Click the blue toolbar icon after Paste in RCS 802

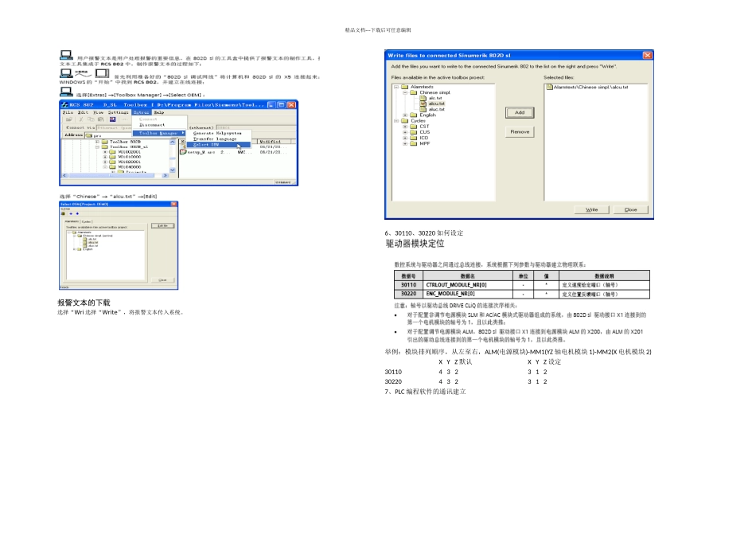pyautogui.click(x=113, y=119)
